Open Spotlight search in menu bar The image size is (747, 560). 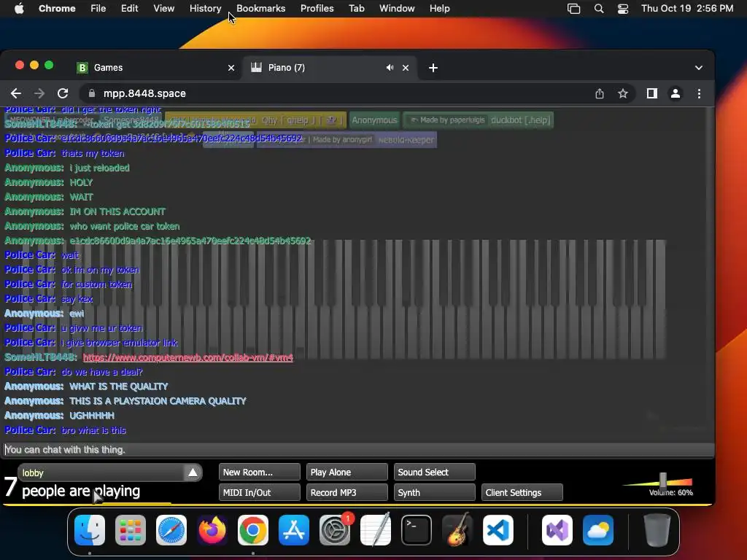599,9
